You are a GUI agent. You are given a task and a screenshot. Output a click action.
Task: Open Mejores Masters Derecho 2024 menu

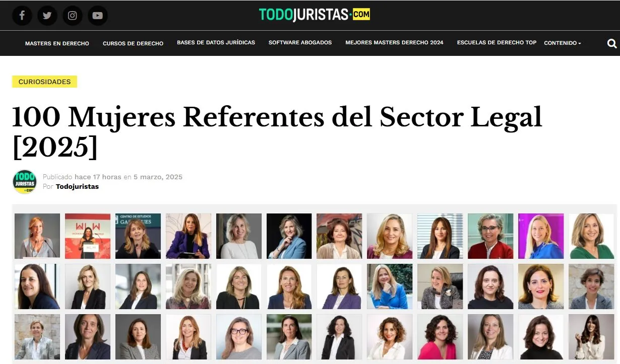click(394, 43)
